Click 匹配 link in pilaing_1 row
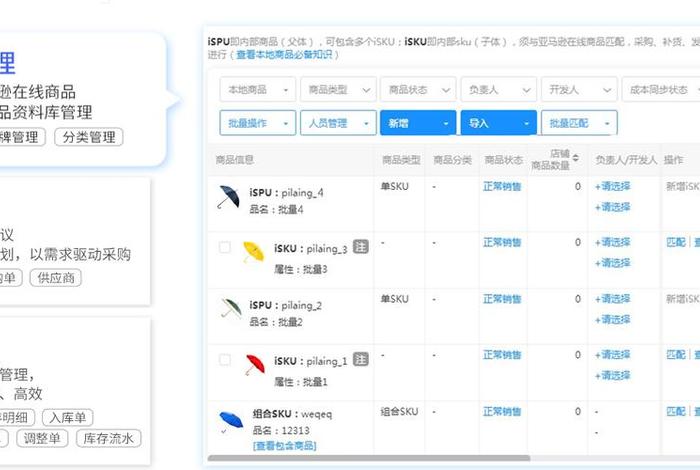 [x=675, y=354]
